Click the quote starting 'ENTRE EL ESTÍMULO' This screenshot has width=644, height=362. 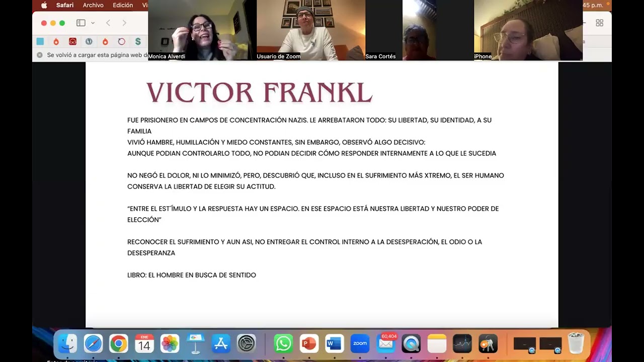[x=313, y=214]
